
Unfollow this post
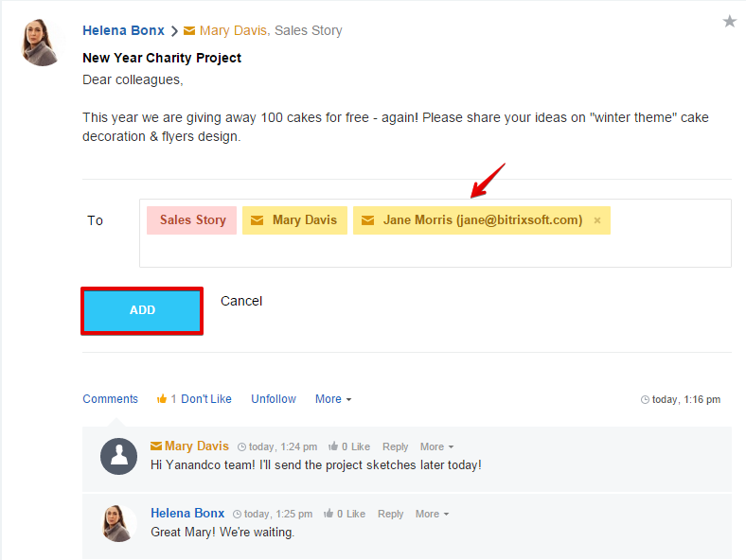[274, 399]
